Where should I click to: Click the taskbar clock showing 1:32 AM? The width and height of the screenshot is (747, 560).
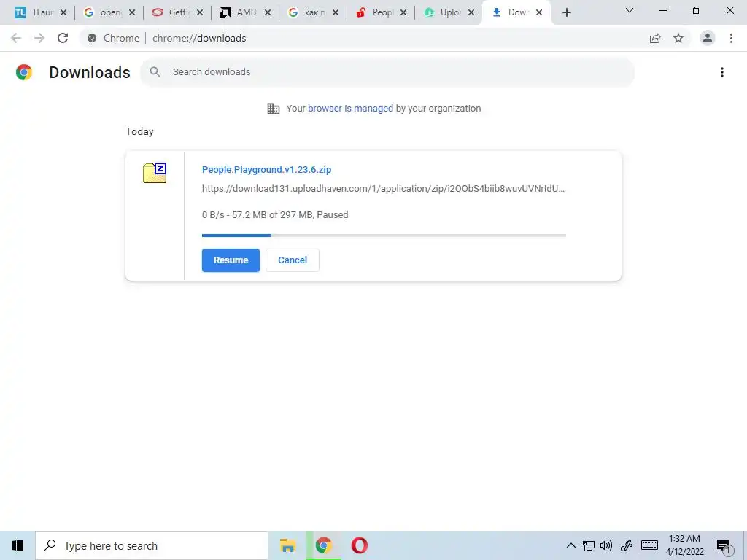(684, 545)
